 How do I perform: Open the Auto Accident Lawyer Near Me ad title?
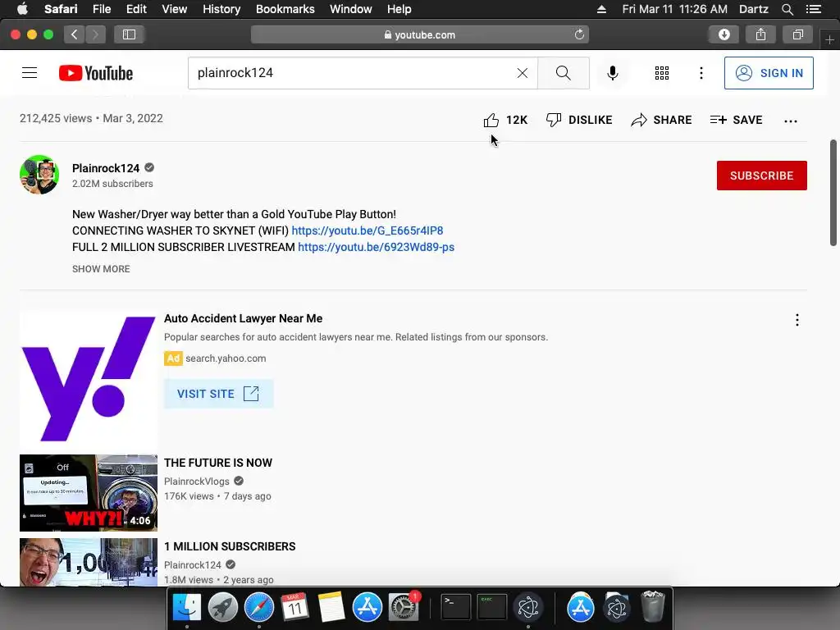(243, 319)
